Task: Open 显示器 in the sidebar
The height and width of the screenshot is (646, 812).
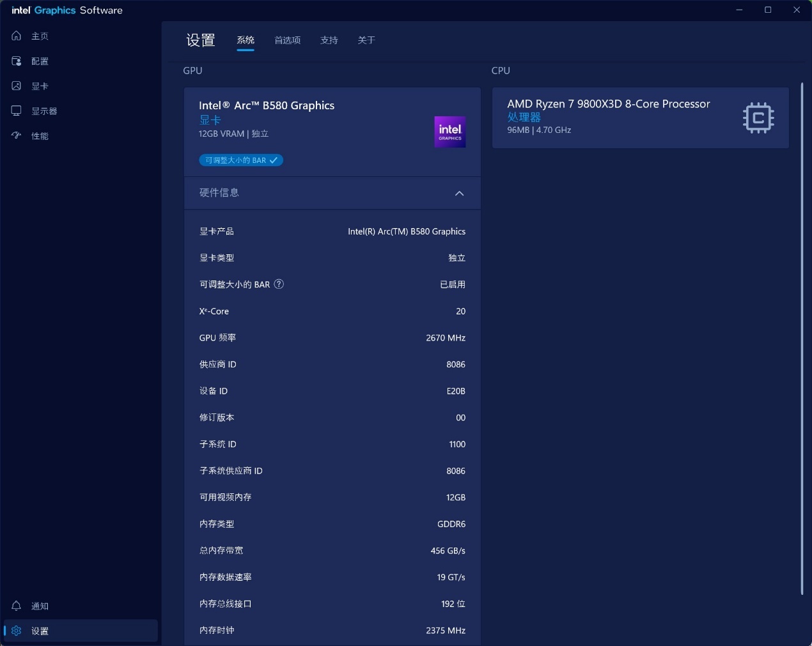Action: coord(81,111)
